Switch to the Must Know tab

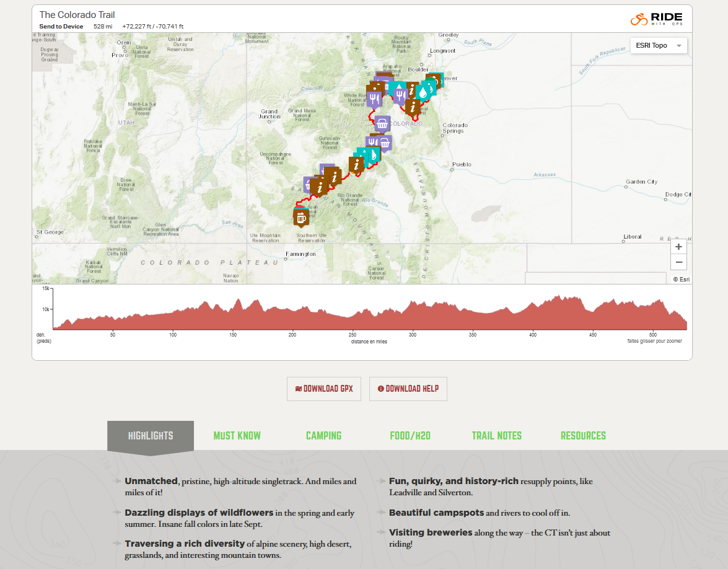click(237, 436)
